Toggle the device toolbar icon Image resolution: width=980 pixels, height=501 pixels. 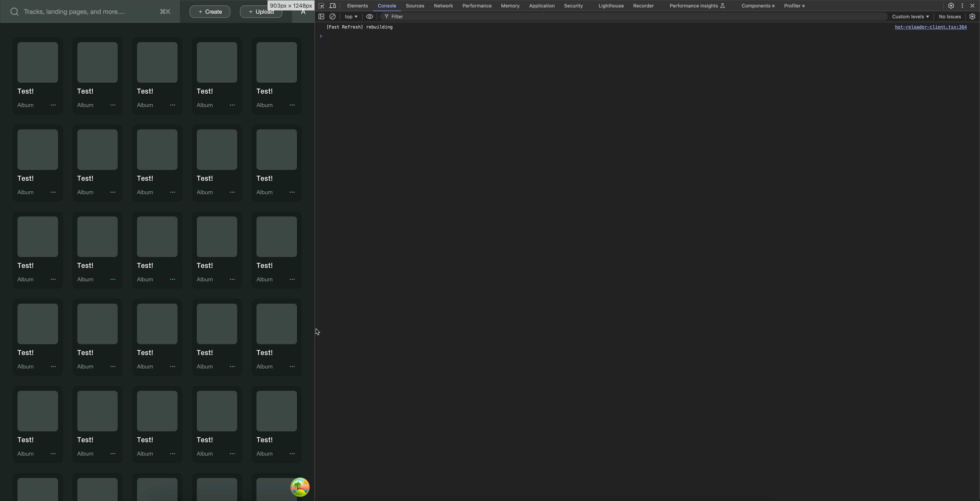(333, 6)
